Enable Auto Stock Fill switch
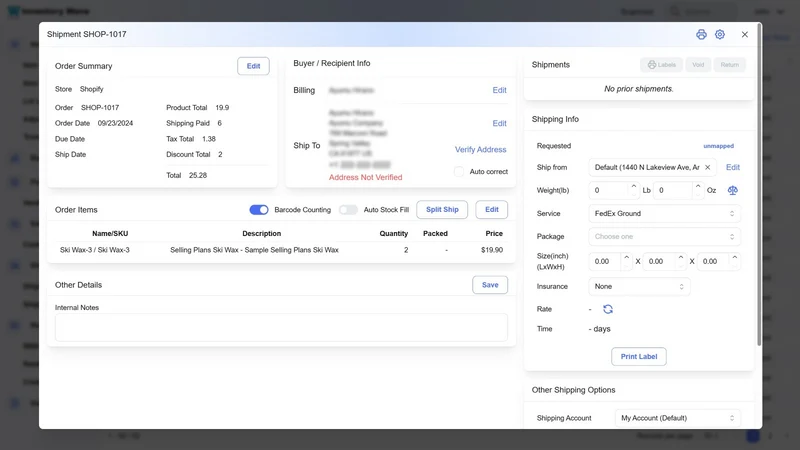 tap(348, 210)
